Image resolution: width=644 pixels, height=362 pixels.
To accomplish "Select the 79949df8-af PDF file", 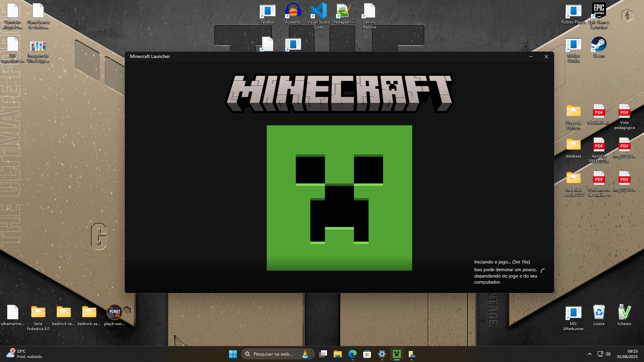I will 599,115.
